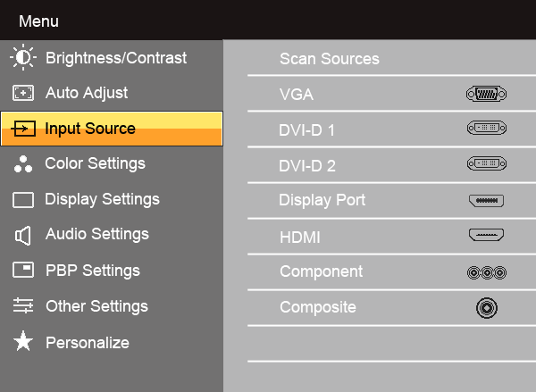This screenshot has width=536, height=392.
Task: Open the Input Source menu item
Action: [90, 129]
